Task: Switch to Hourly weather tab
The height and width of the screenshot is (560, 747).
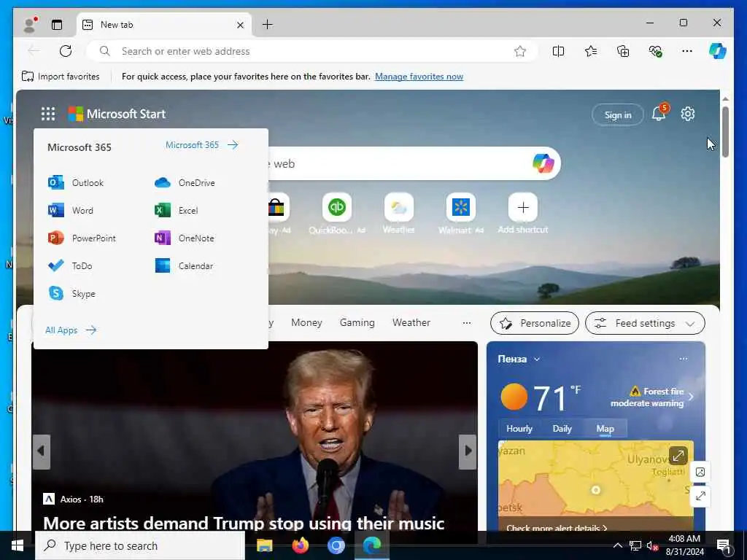Action: click(519, 429)
